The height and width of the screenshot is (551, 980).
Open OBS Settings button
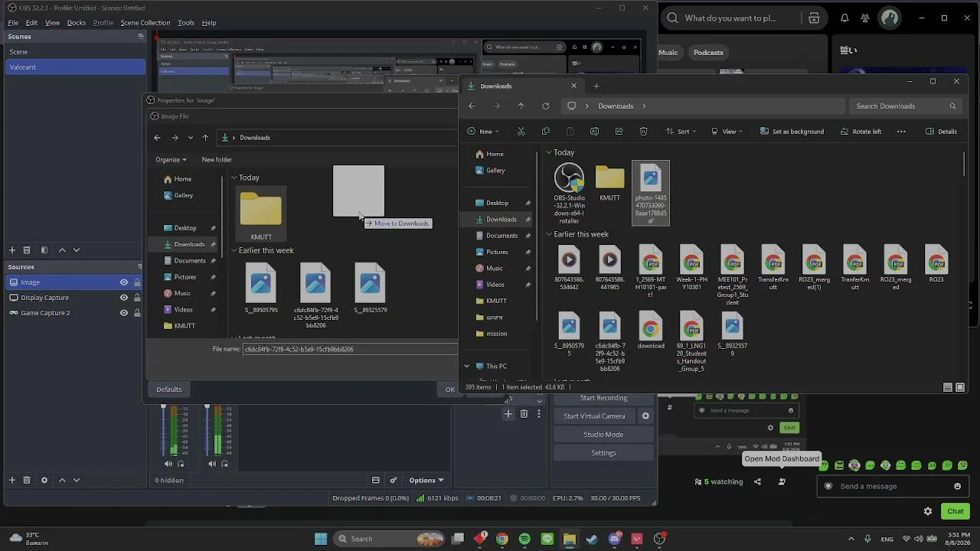(603, 453)
